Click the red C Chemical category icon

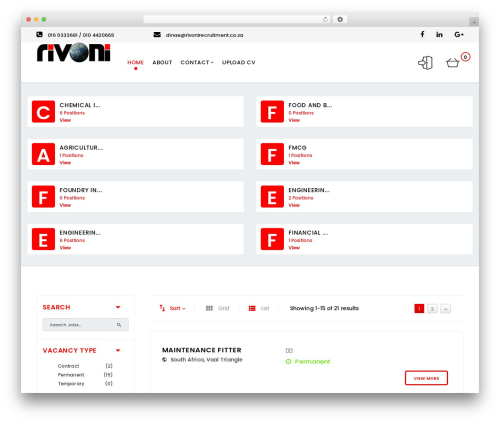[43, 112]
